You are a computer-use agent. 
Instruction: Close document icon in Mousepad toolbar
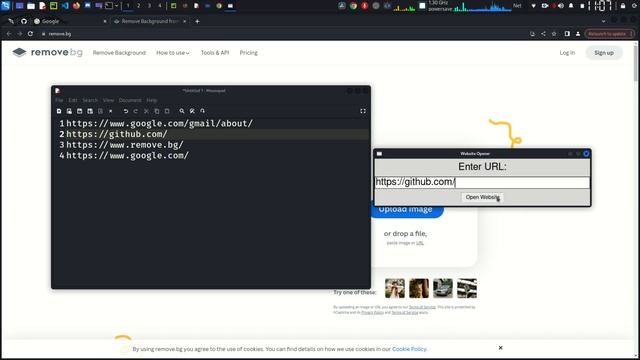click(111, 111)
